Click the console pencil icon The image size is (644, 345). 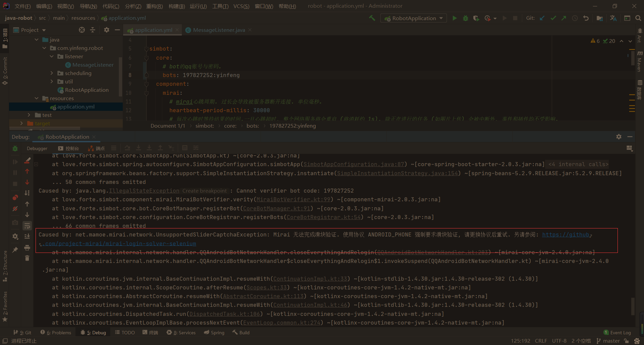[x=27, y=160]
